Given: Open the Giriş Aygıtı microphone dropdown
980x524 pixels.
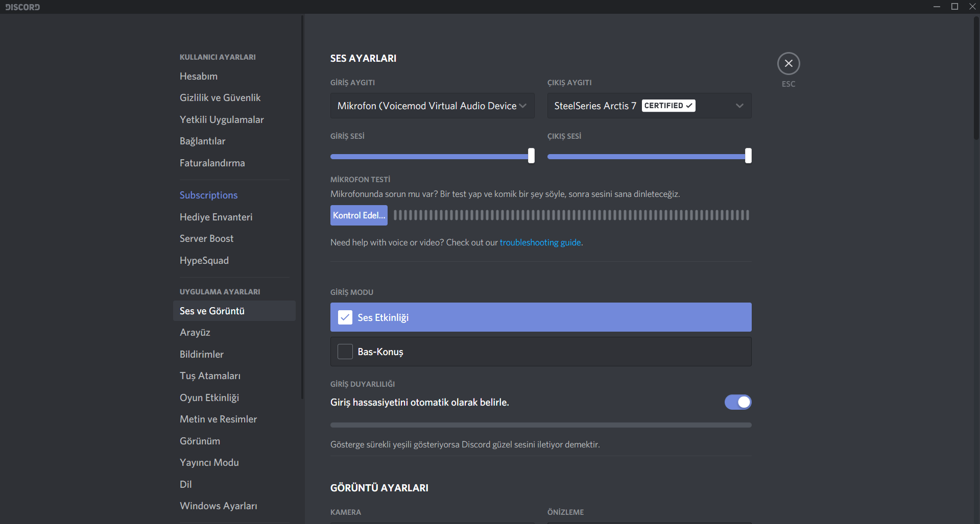Looking at the screenshot, I should click(x=432, y=106).
